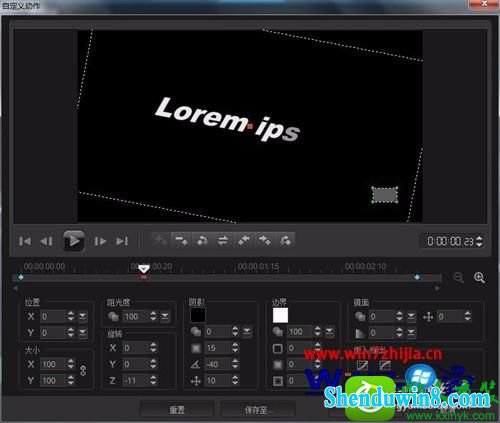The width and height of the screenshot is (500, 423).
Task: Open slider dropdown for mirror opacity
Action: click(x=411, y=316)
